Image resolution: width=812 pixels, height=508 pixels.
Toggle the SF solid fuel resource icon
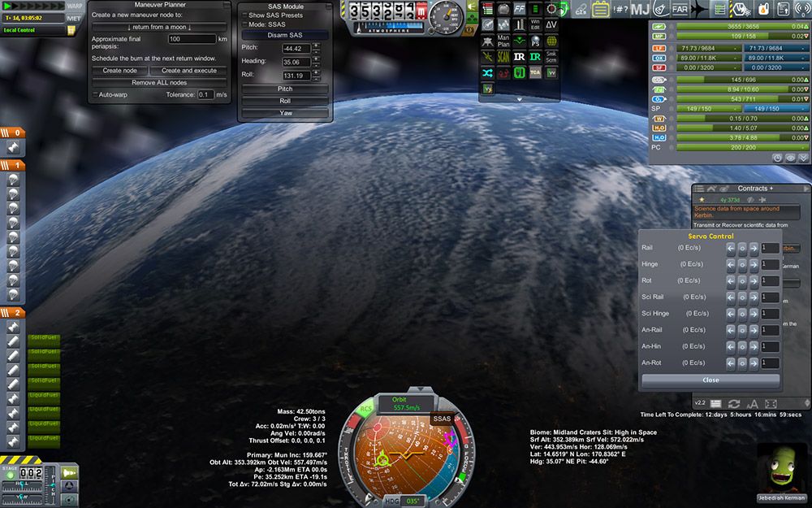click(659, 68)
